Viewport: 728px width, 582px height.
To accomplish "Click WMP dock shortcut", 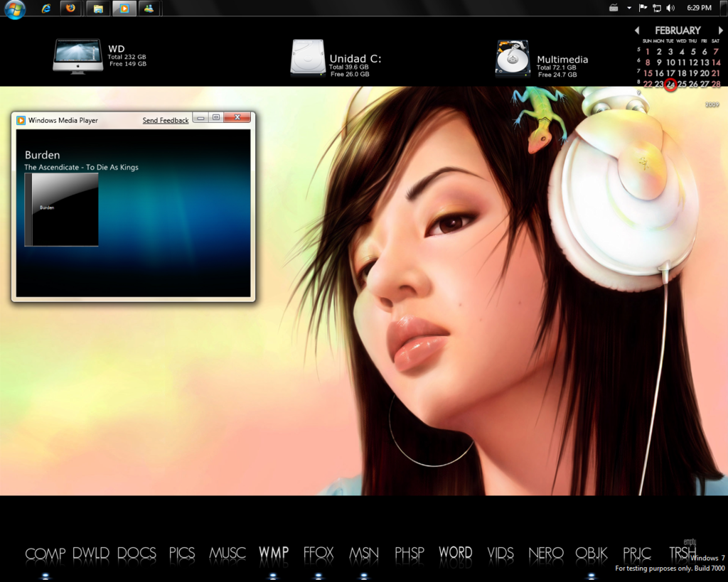I will pyautogui.click(x=274, y=554).
